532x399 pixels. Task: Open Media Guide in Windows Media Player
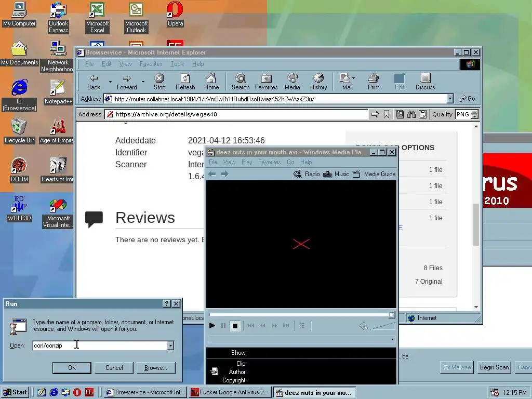coord(374,174)
